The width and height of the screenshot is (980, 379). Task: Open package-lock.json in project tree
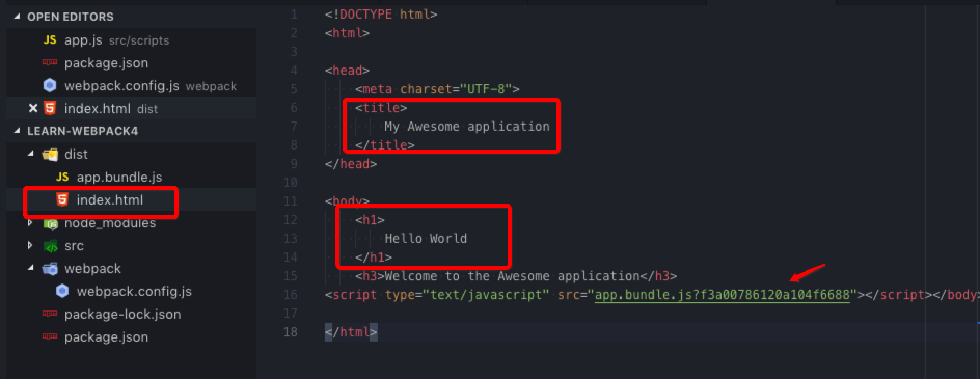point(122,314)
